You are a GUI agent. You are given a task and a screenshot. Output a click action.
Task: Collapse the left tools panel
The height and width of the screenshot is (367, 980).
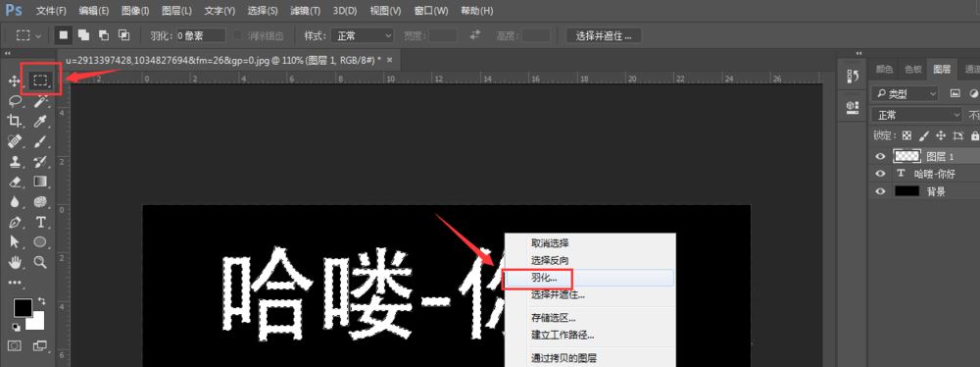coord(8,54)
